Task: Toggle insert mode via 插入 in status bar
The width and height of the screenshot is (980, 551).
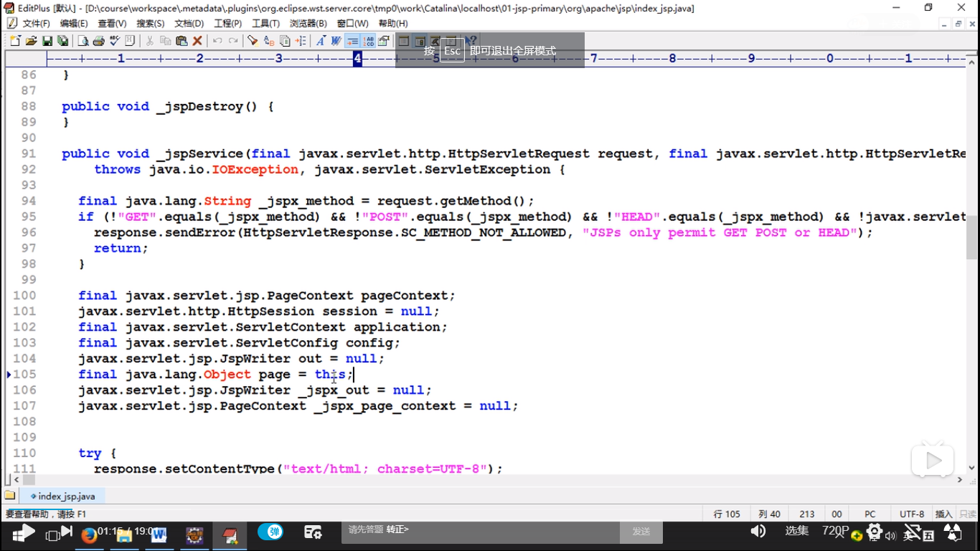Action: tap(942, 514)
